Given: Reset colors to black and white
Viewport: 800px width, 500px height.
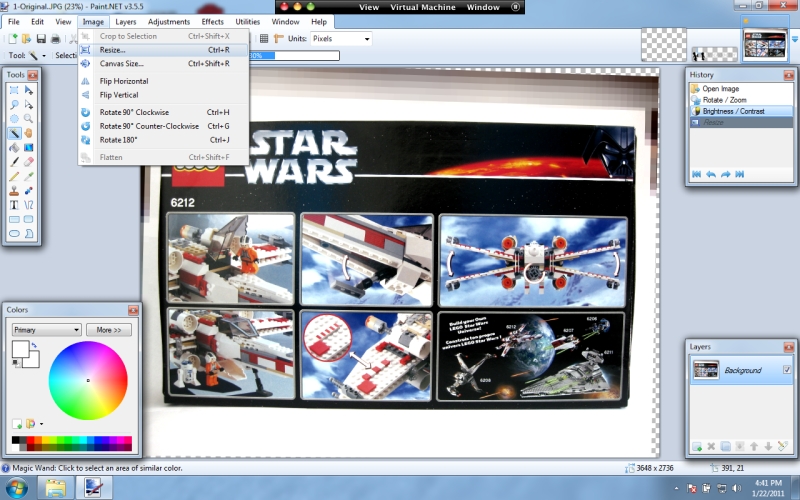Looking at the screenshot, I should pos(16,363).
